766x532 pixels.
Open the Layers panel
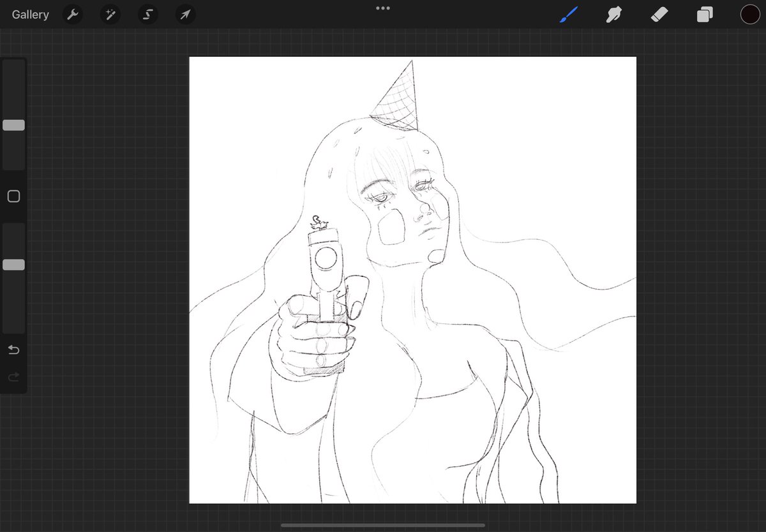click(x=705, y=15)
